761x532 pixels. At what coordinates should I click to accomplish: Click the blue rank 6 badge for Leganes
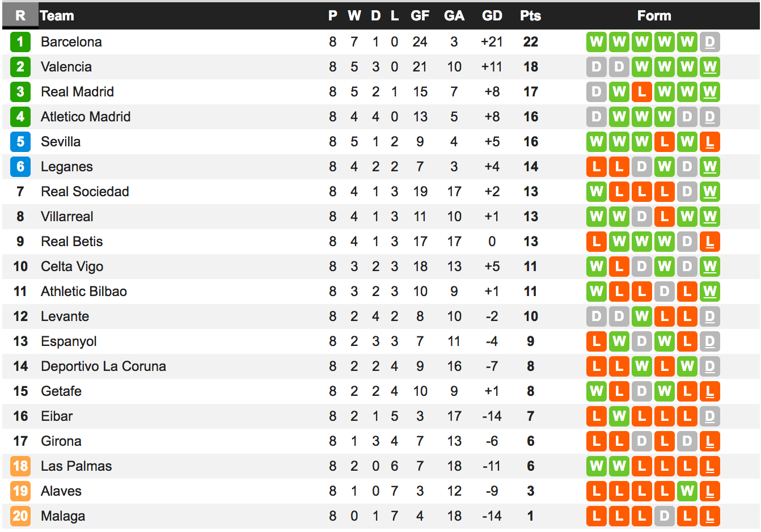tap(20, 167)
